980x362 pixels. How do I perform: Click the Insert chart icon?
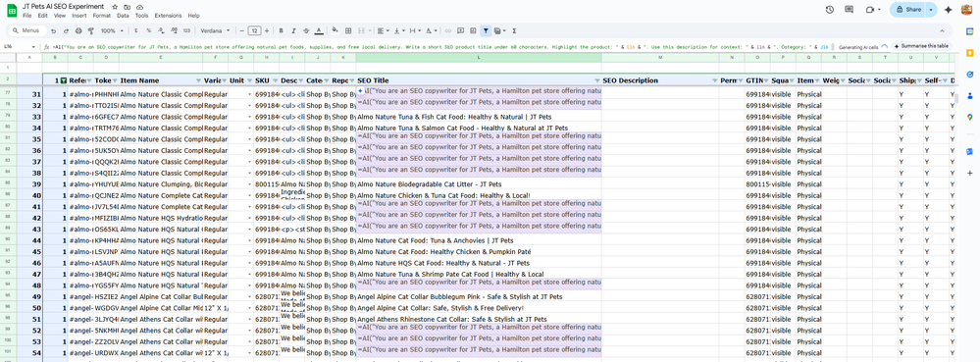(x=473, y=30)
